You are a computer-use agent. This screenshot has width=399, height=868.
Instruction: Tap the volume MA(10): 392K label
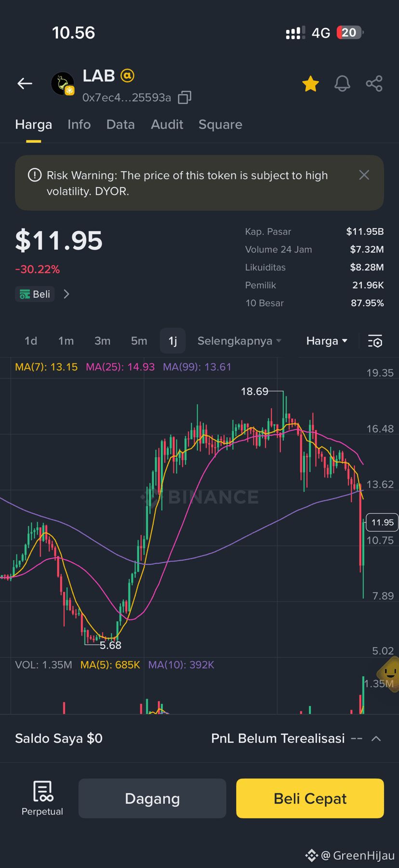[181, 665]
